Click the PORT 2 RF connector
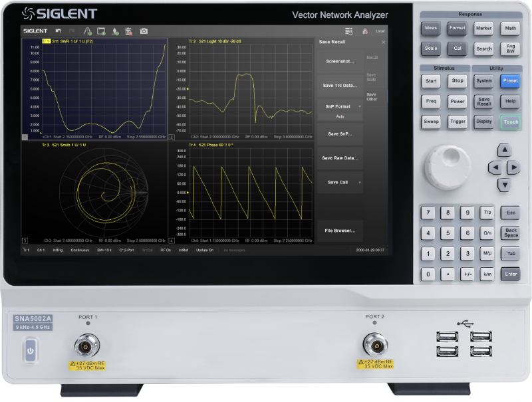The width and height of the screenshot is (532, 402). [x=375, y=345]
